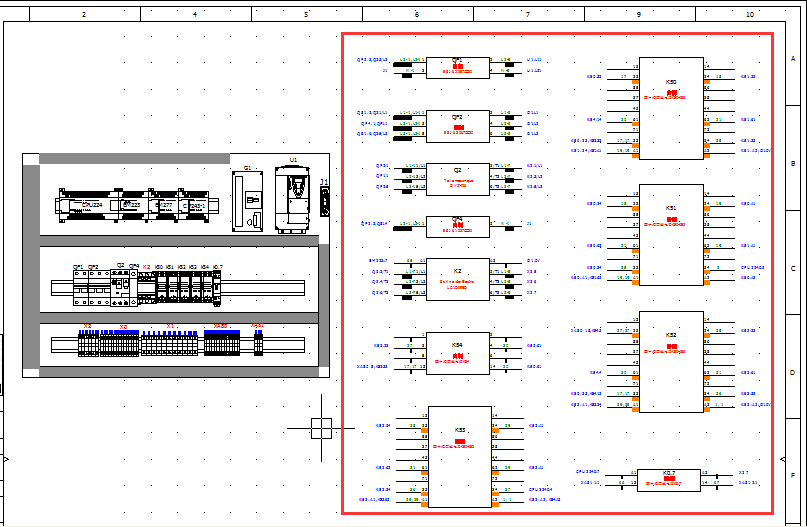Click column header 7 of the sheet border
This screenshot has height=527, width=807.
click(x=529, y=14)
